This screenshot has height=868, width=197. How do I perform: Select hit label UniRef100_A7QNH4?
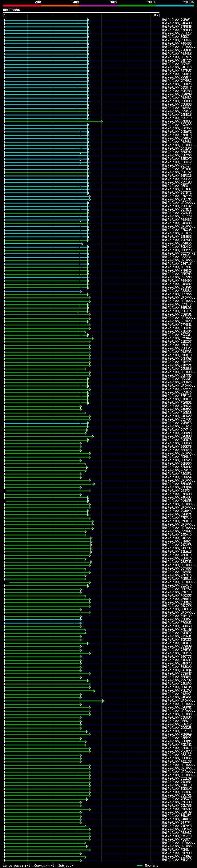pyautogui.click(x=177, y=50)
